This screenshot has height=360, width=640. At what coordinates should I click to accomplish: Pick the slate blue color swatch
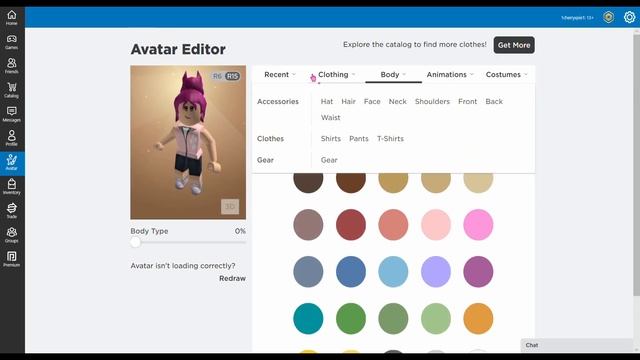click(x=308, y=272)
